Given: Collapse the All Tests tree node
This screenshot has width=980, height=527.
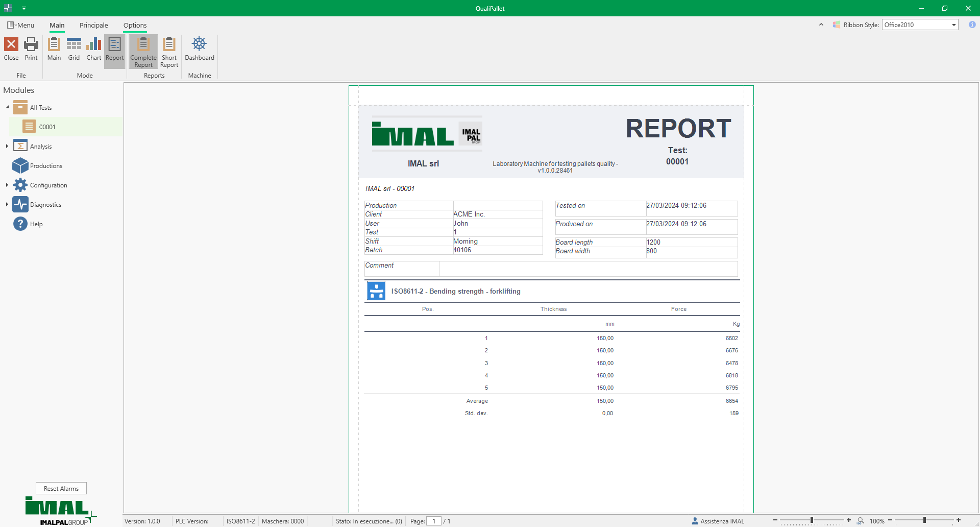Looking at the screenshot, I should (7, 107).
